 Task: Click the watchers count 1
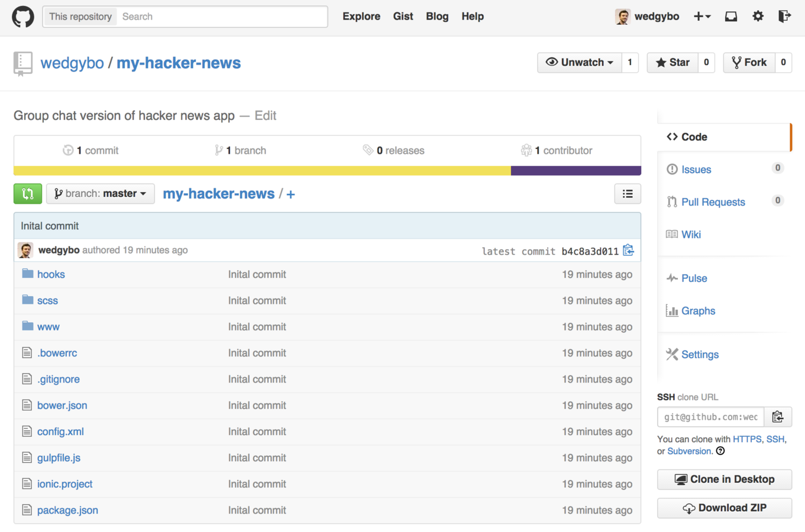tap(630, 63)
